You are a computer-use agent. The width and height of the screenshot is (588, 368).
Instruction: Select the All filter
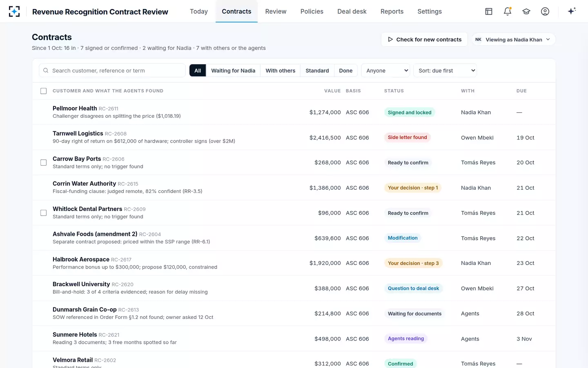[x=198, y=70]
